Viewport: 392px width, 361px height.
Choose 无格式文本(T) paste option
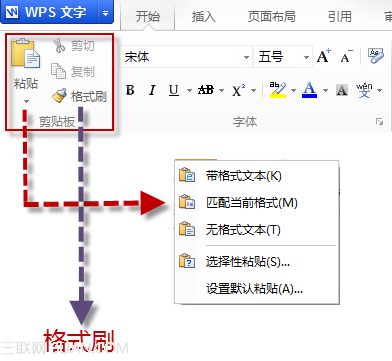(257, 230)
